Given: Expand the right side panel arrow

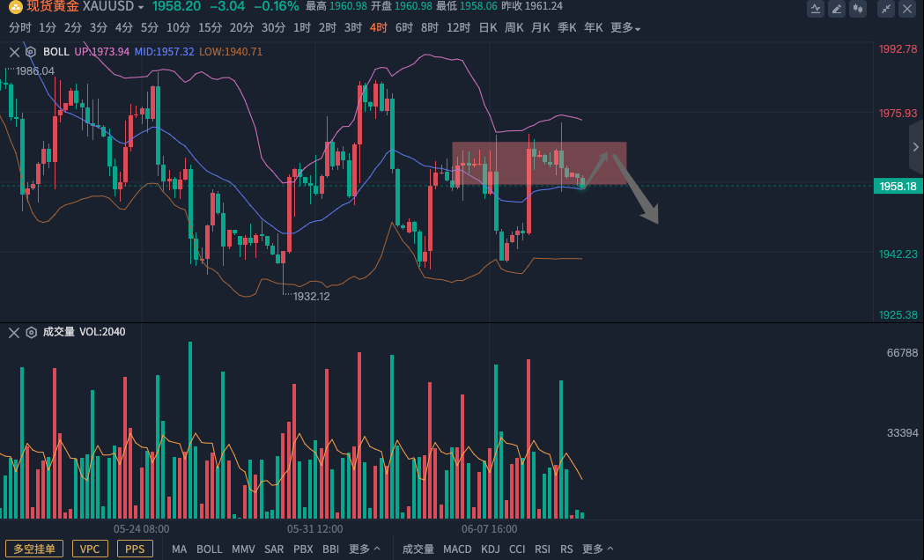Looking at the screenshot, I should point(916,147).
